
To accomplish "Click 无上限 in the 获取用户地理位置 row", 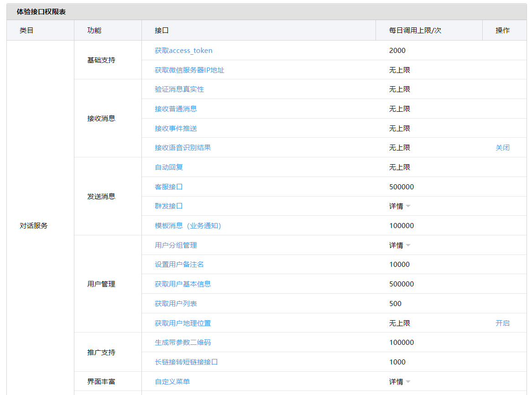I will coord(399,323).
